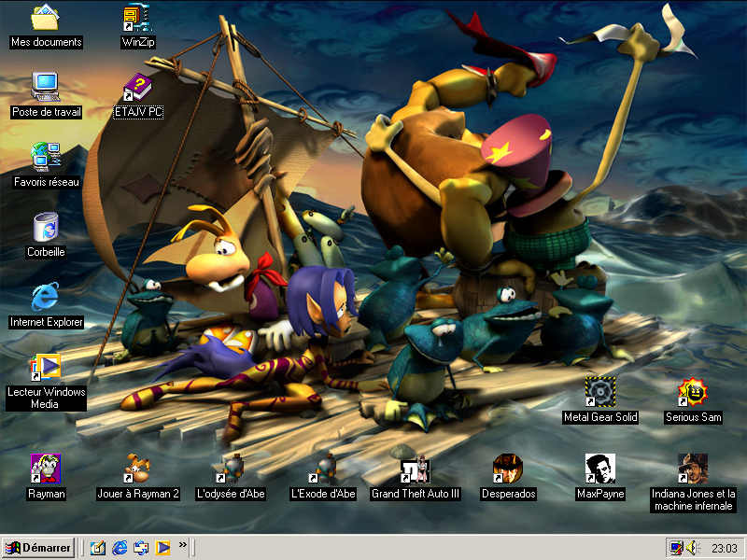Viewport: 747px width, 560px height.
Task: Click the display tray icon in system tray
Action: (x=676, y=548)
